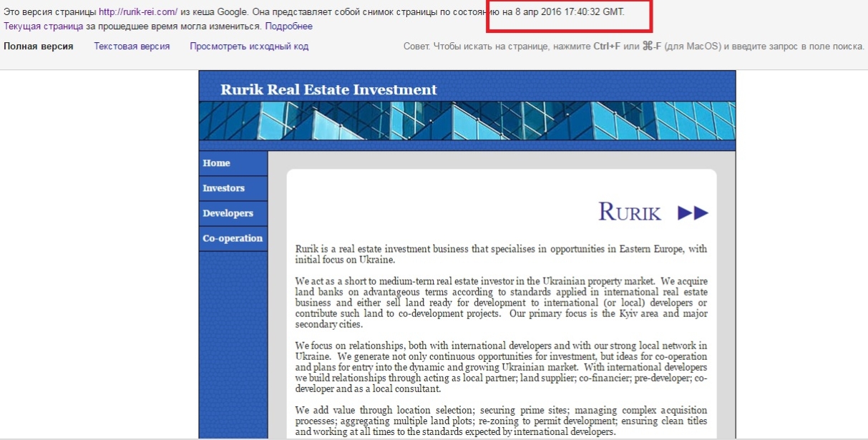Click the double arrow icon beside Rurik logo

pos(692,212)
